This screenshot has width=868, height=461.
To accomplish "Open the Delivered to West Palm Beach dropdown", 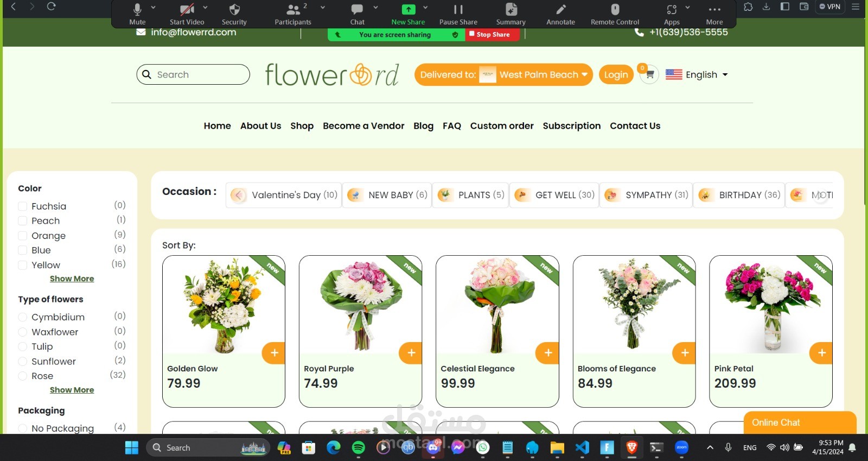I will pyautogui.click(x=503, y=74).
